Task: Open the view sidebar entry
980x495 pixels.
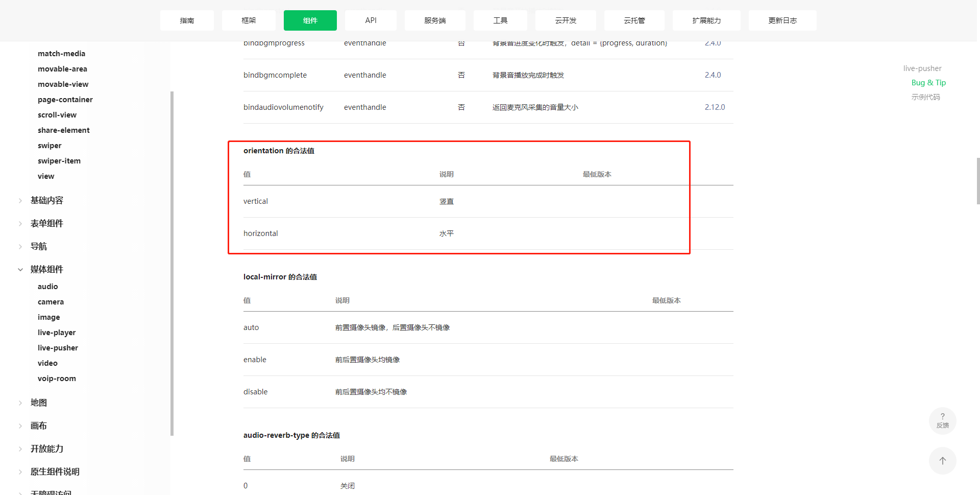Action: (x=45, y=176)
